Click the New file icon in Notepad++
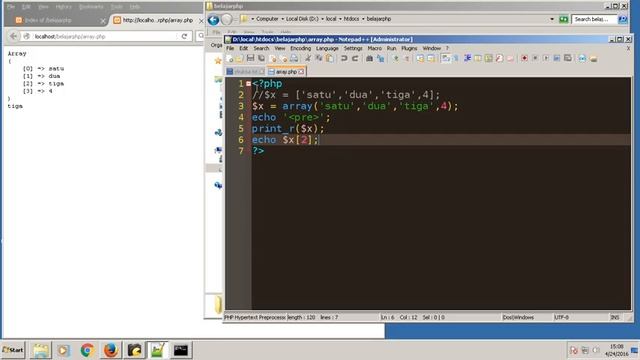 (229, 59)
